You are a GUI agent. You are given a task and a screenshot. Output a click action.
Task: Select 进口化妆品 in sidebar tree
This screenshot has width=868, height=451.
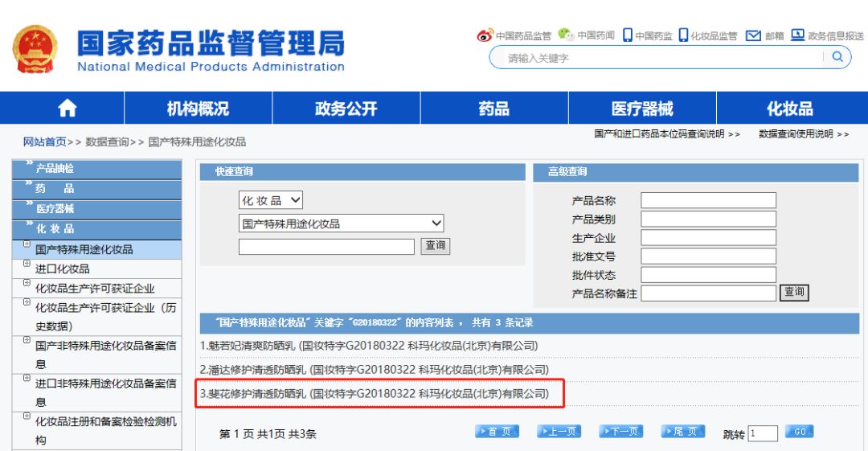[63, 269]
